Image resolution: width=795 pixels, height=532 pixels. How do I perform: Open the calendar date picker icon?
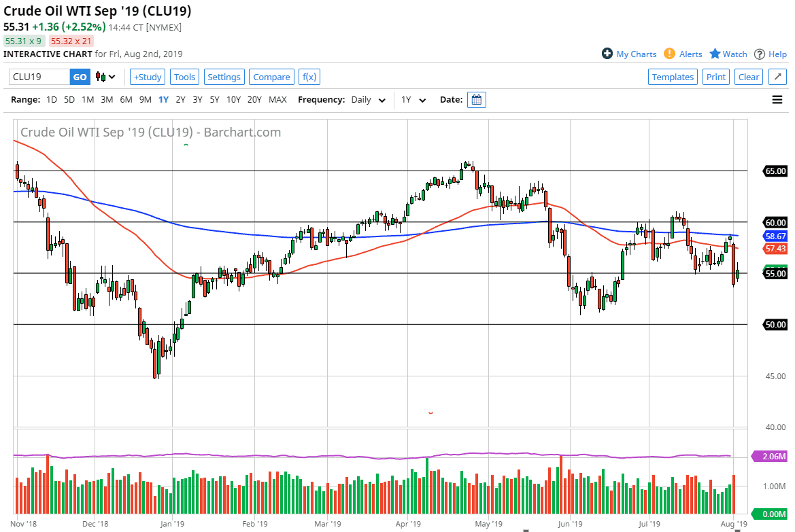477,100
